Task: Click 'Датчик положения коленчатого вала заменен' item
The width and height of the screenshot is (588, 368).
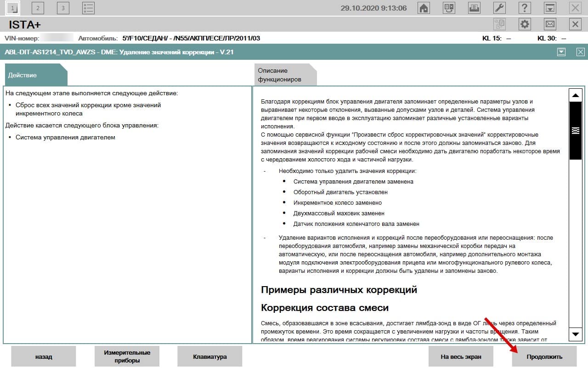Action: 356,224
